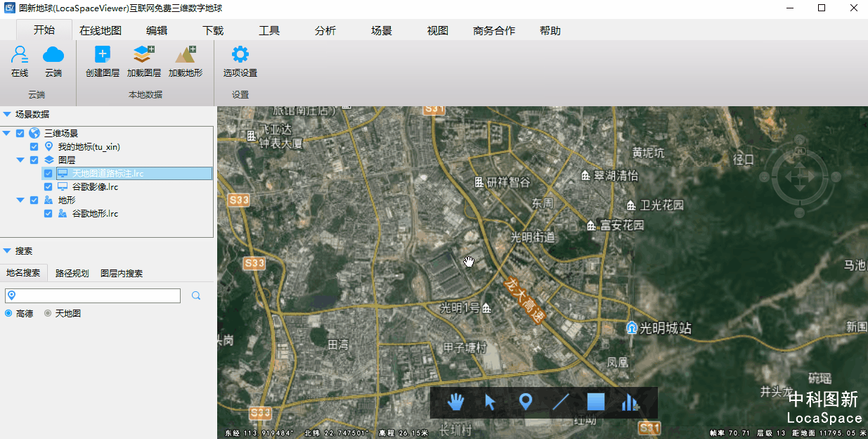Collapse the 搜索 panel

pyautogui.click(x=6, y=250)
